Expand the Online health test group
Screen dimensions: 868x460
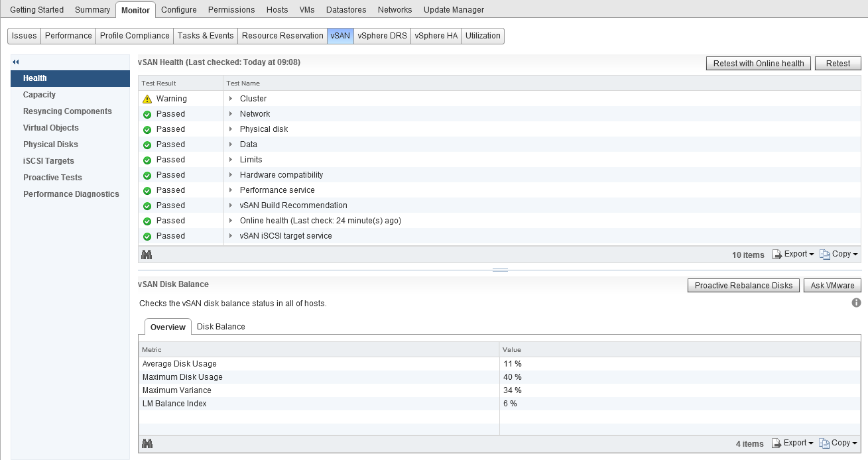[231, 221]
